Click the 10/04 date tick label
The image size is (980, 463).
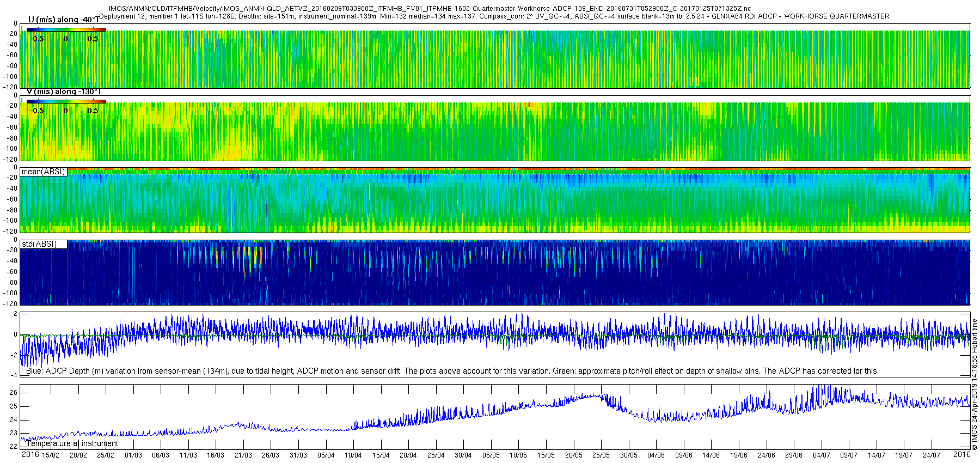[x=353, y=455]
